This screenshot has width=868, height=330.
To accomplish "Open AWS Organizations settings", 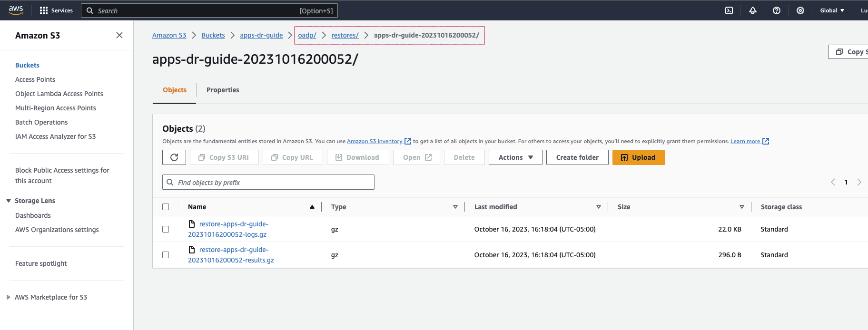I will pos(57,230).
